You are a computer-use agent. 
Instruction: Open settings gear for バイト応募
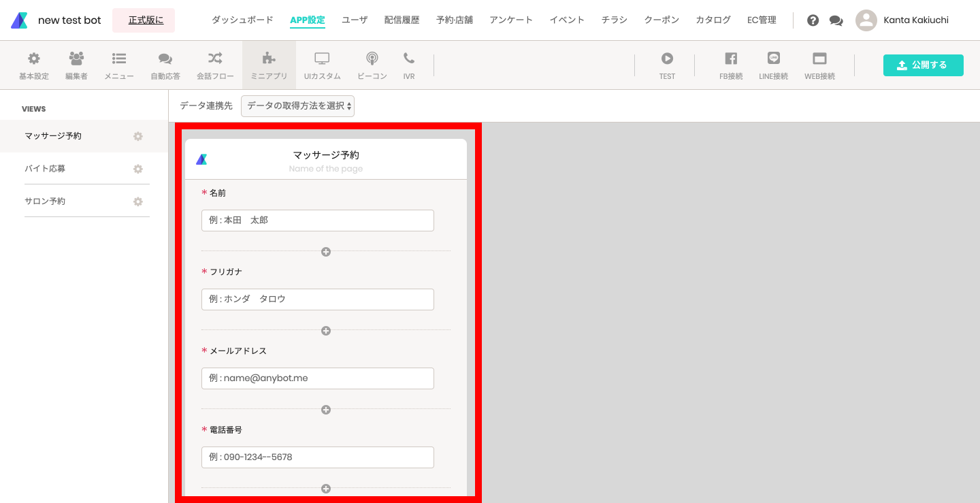[138, 169]
